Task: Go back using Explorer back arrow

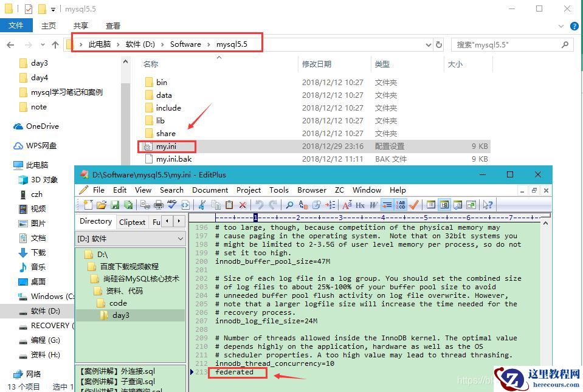Action: coord(10,44)
